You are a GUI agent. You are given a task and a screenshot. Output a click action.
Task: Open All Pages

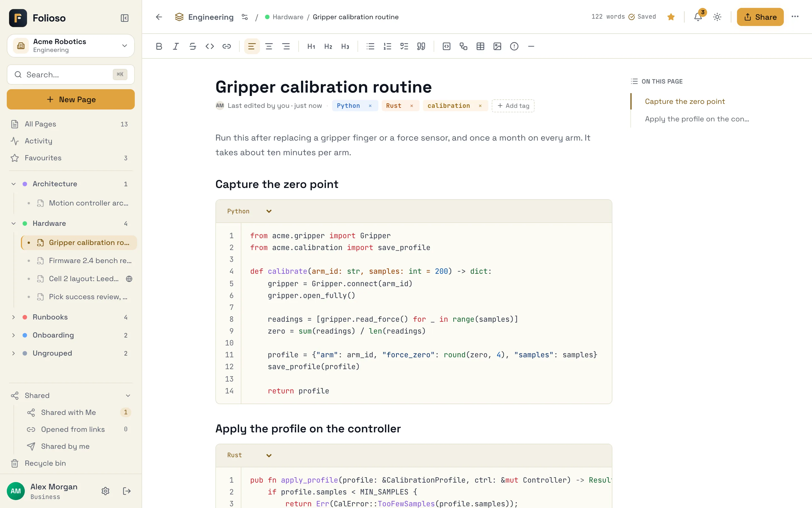pyautogui.click(x=70, y=124)
